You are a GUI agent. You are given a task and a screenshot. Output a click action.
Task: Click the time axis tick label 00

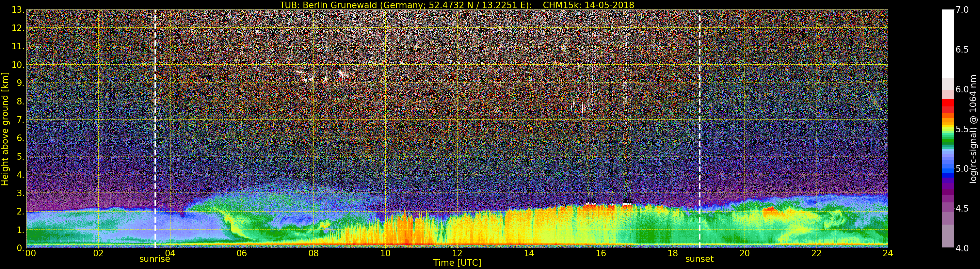pyautogui.click(x=31, y=253)
